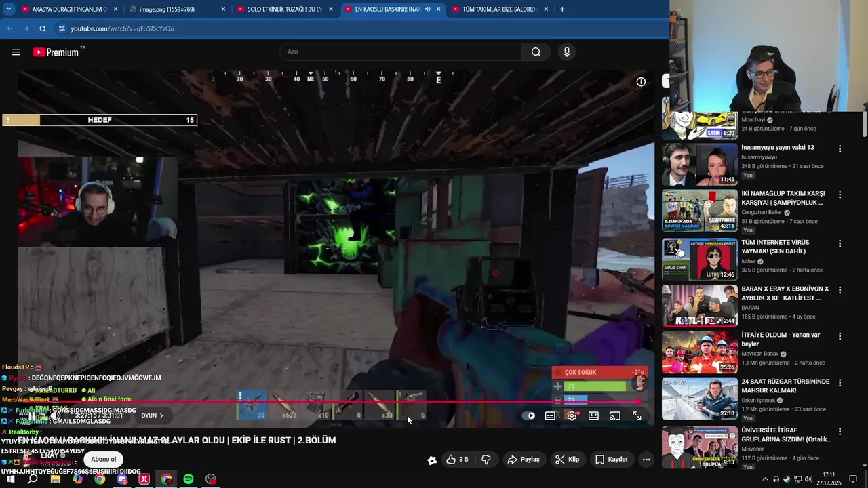Image resolution: width=868 pixels, height=488 pixels.
Task: Expand the OYUN chapter chevron
Action: point(161,415)
